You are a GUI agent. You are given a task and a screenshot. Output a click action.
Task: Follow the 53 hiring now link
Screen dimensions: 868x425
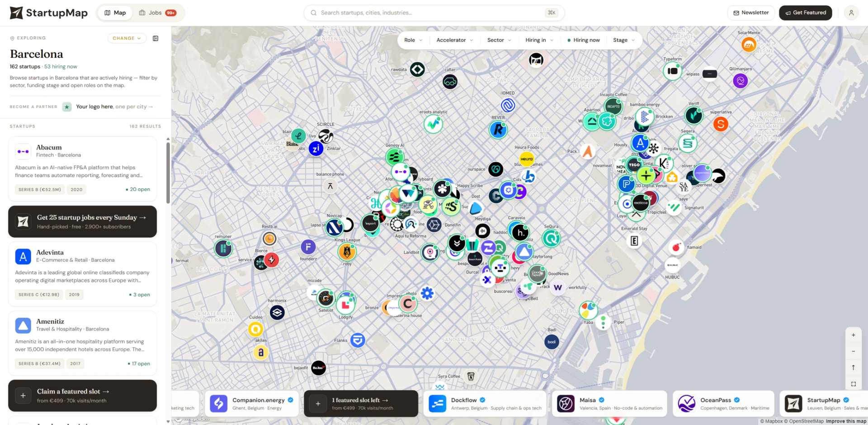[61, 67]
